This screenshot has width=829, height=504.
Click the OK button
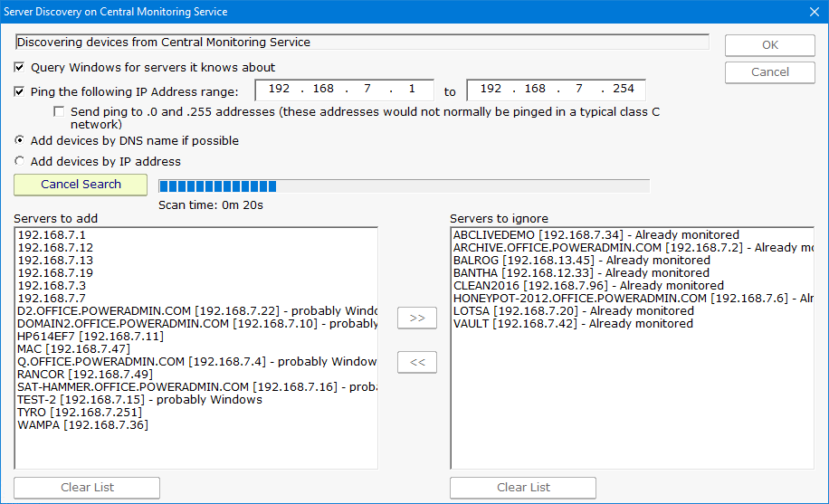pyautogui.click(x=769, y=45)
